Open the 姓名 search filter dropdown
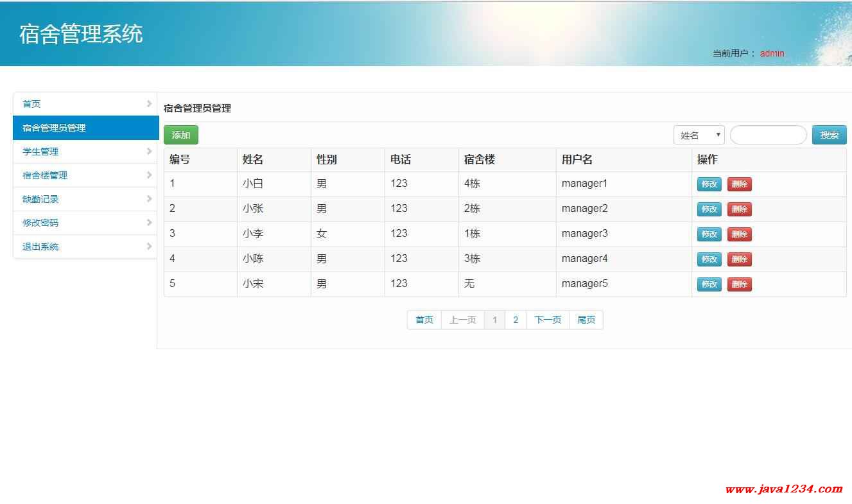 699,135
